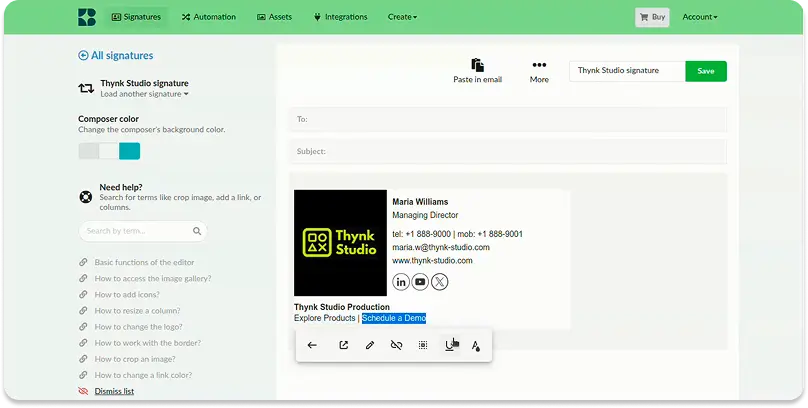Click the To recipient field

pyautogui.click(x=508, y=119)
